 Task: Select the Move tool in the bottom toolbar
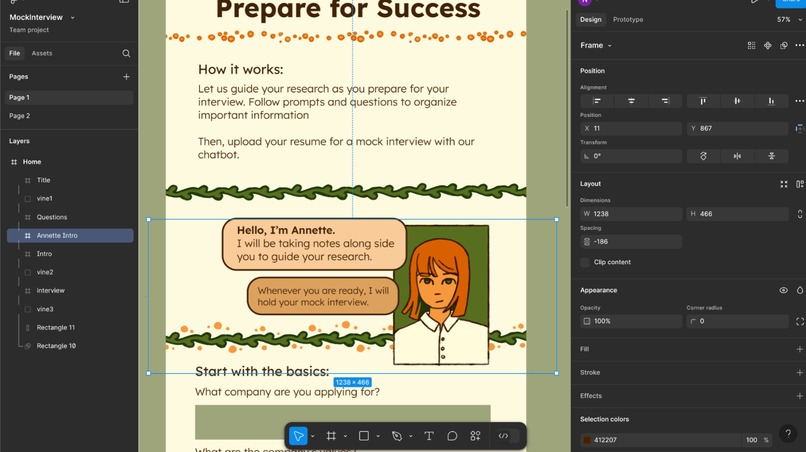298,436
